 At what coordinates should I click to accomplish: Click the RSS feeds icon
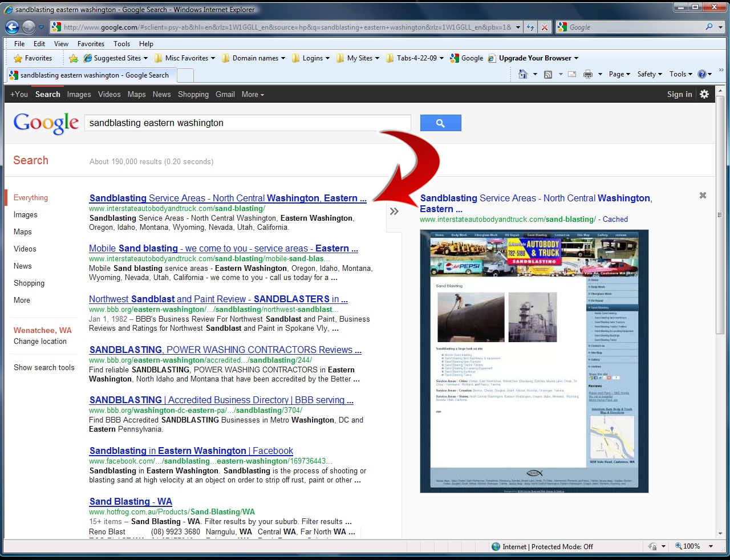tap(548, 74)
